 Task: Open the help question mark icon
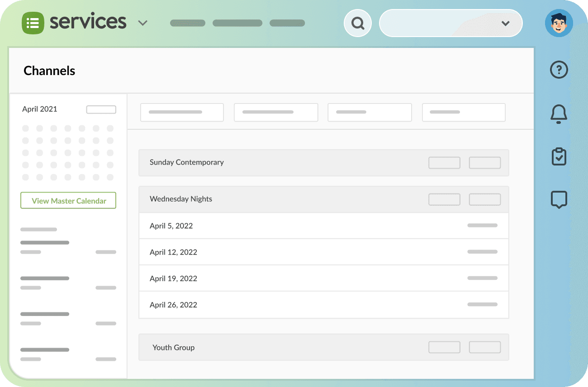click(559, 70)
